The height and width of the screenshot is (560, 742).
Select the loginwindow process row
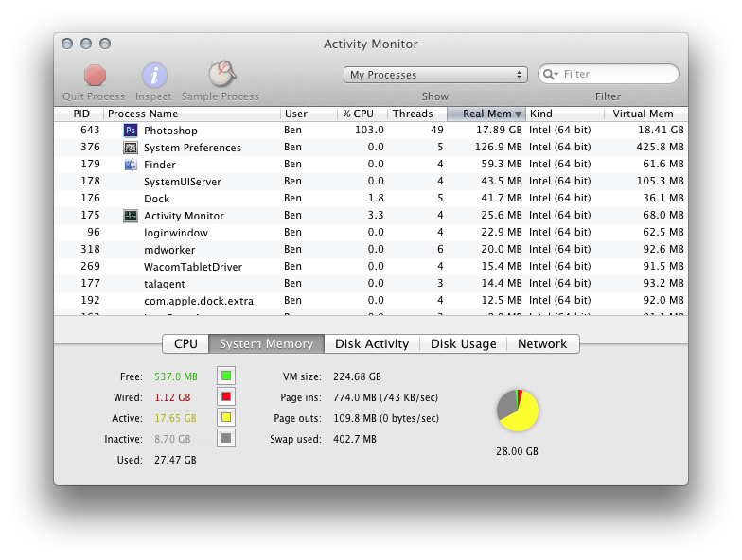(371, 233)
